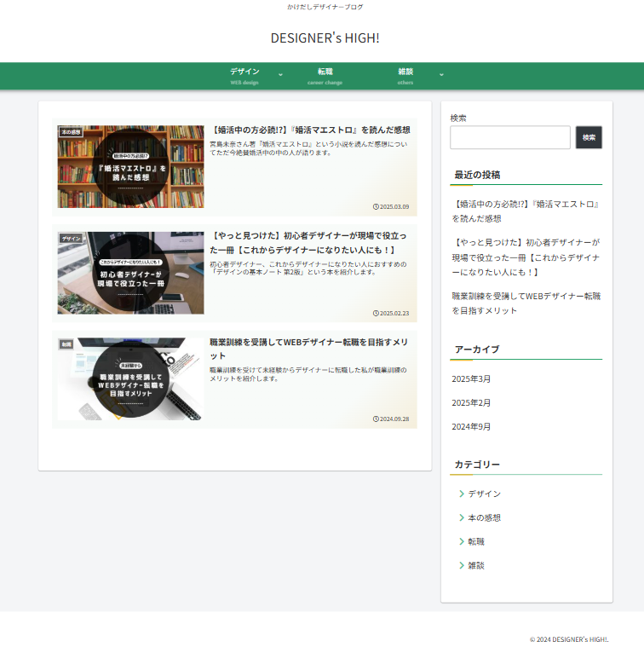Screen dimensions: 644x647
Task: Click the chevron icon beside デザイン category
Action: coord(461,494)
